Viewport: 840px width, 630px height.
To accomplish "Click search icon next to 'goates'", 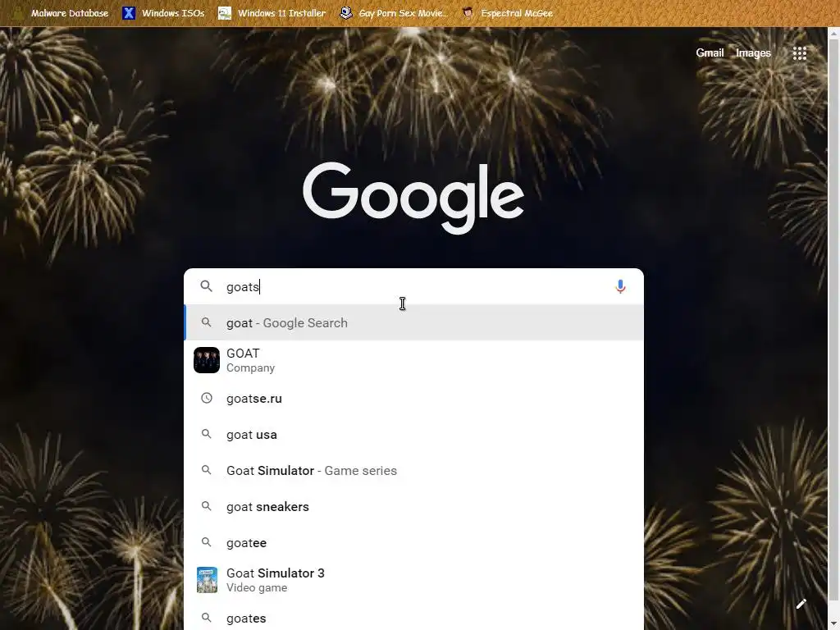I will pyautogui.click(x=206, y=617).
